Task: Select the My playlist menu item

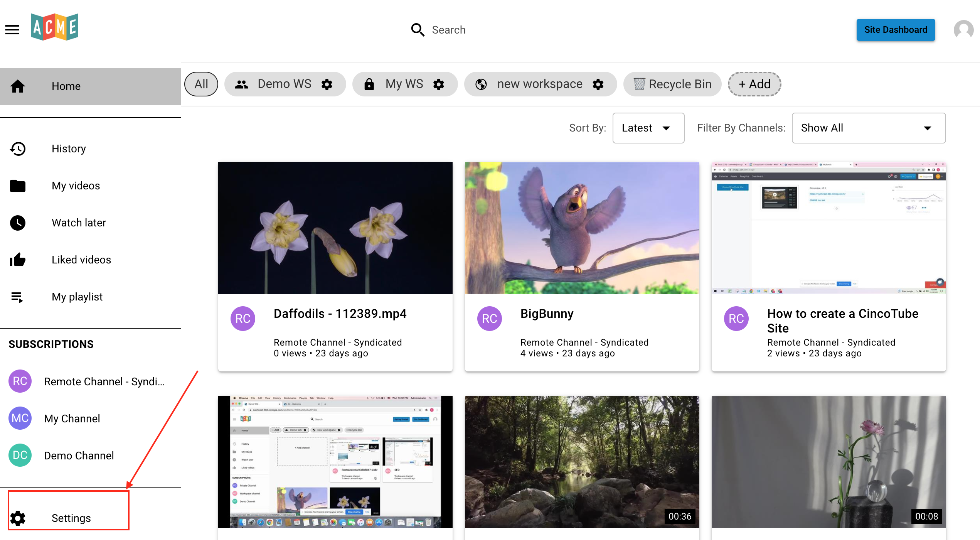Action: 77,297
